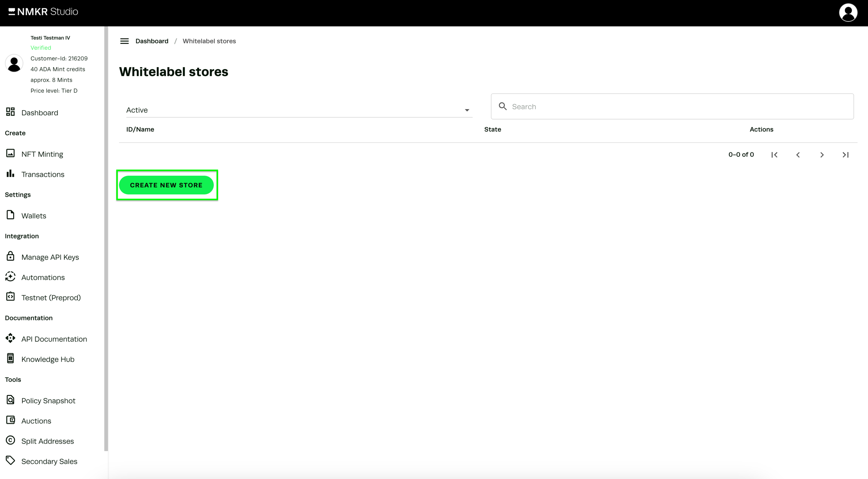Image resolution: width=868 pixels, height=479 pixels.
Task: Click the NFT Minting image icon
Action: point(11,153)
